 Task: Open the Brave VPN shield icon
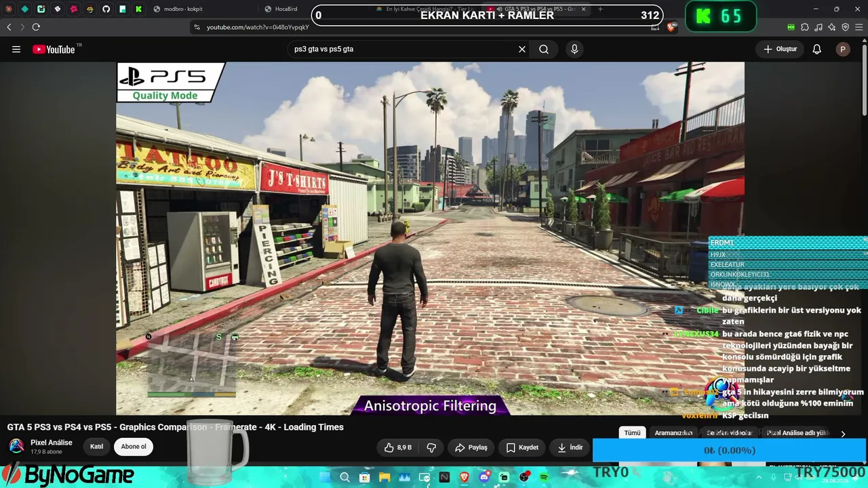[x=846, y=27]
